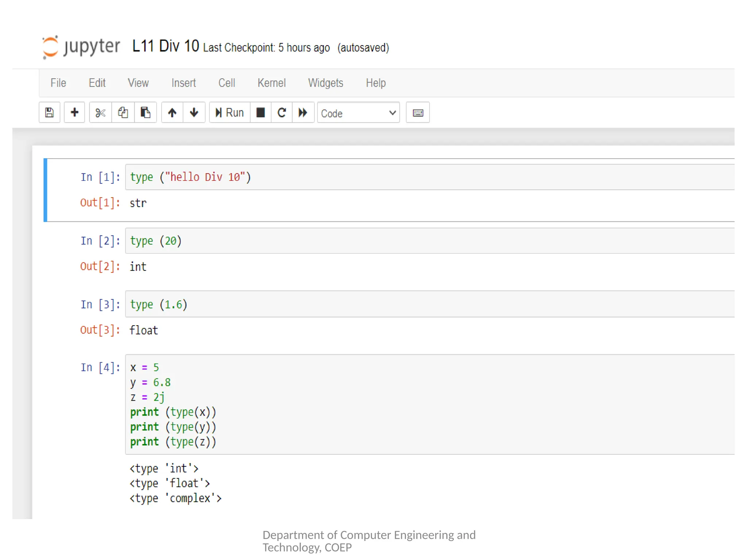Open the command palette keyboard icon

418,113
